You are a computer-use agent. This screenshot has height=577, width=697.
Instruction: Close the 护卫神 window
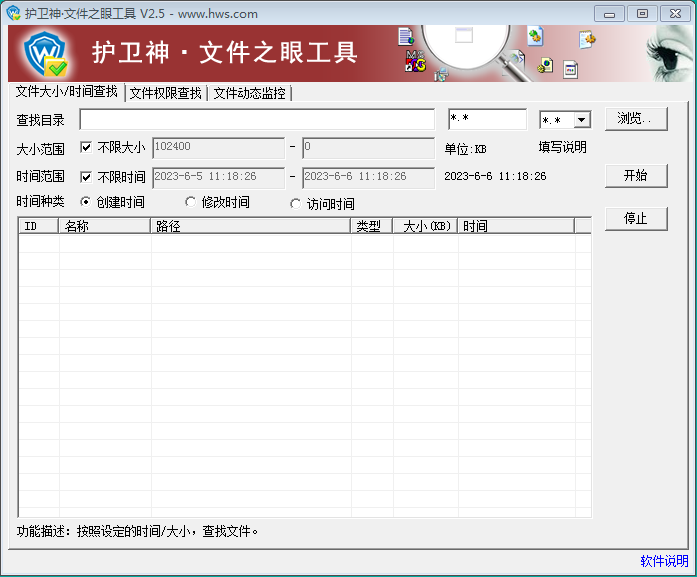[x=675, y=14]
